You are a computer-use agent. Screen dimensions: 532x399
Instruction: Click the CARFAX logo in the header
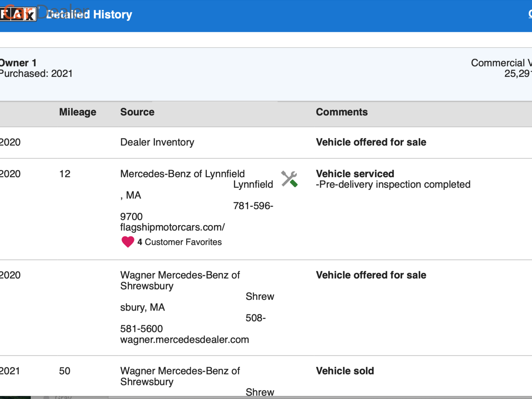click(x=18, y=14)
